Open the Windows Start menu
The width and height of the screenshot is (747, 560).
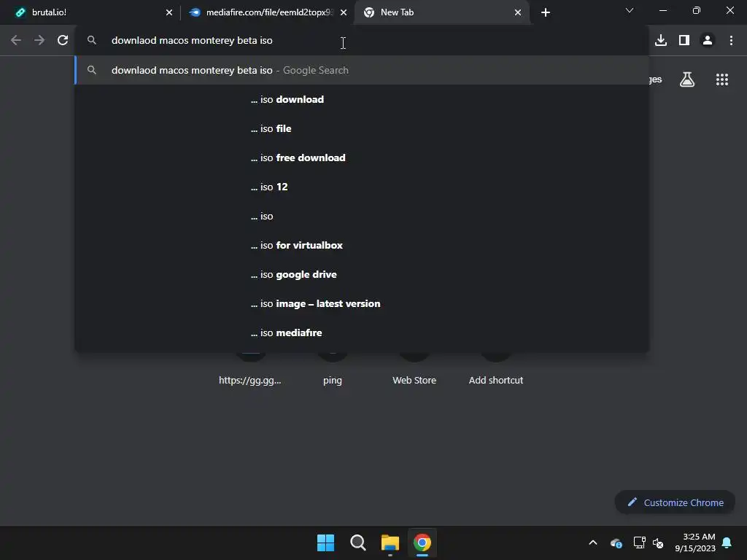[x=326, y=542]
